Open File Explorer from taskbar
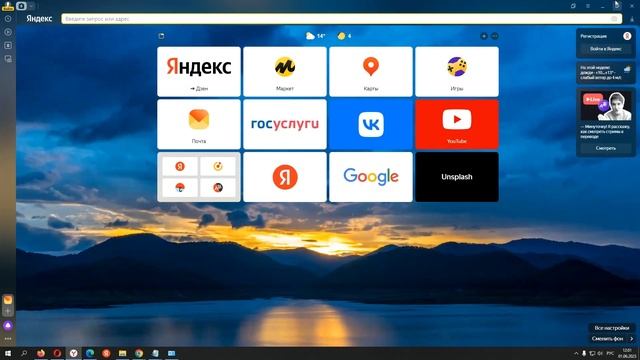The width and height of the screenshot is (640, 360). [122, 353]
